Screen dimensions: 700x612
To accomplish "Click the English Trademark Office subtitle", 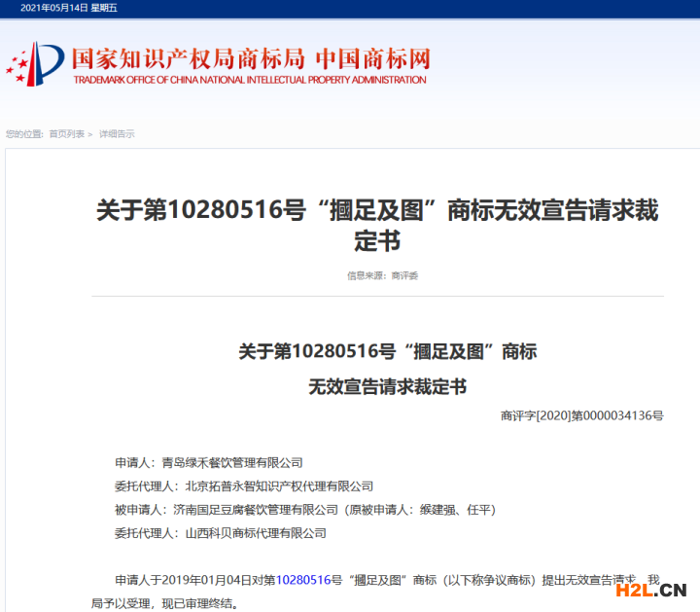I will [x=250, y=79].
